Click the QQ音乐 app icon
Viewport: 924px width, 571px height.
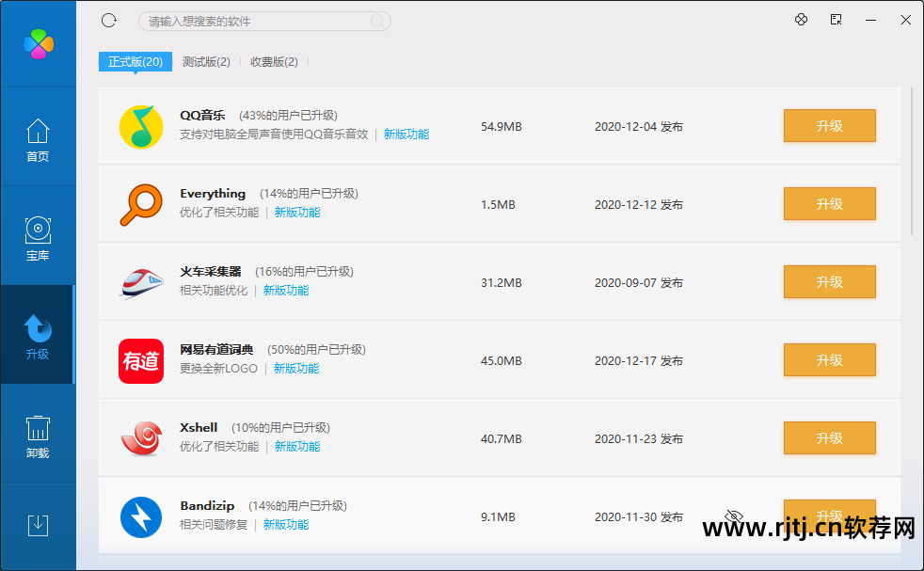(x=141, y=126)
